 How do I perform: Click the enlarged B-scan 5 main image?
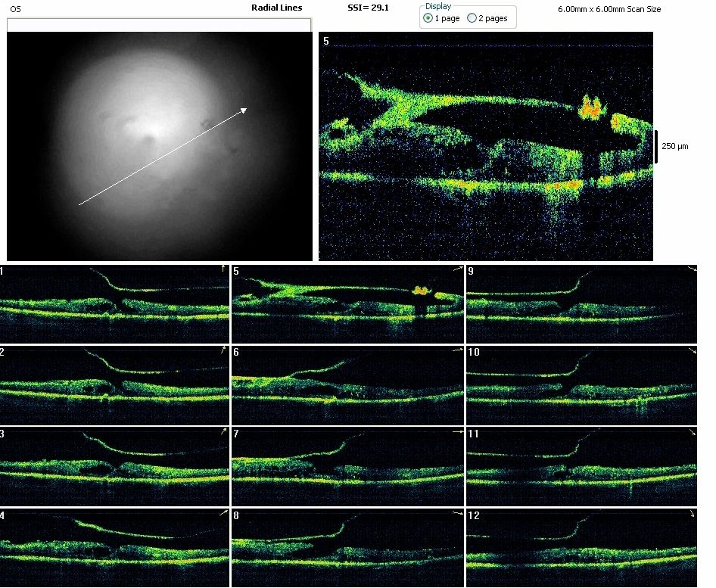(x=485, y=147)
